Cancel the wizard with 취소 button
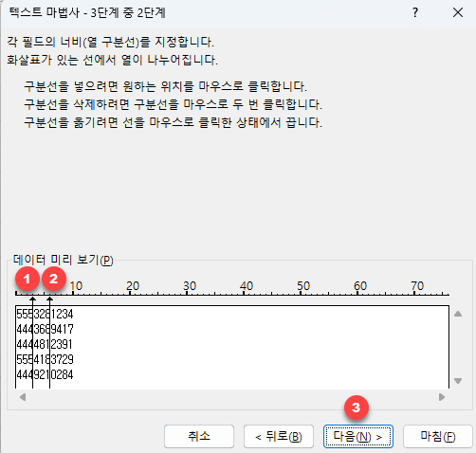Viewport: 476px width, 453px height. 199,436
